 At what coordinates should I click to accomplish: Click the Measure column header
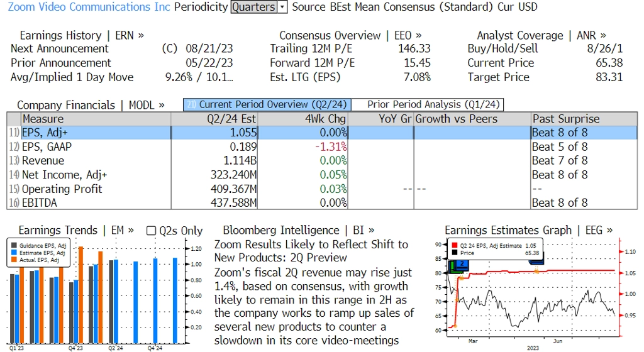[x=96, y=119]
